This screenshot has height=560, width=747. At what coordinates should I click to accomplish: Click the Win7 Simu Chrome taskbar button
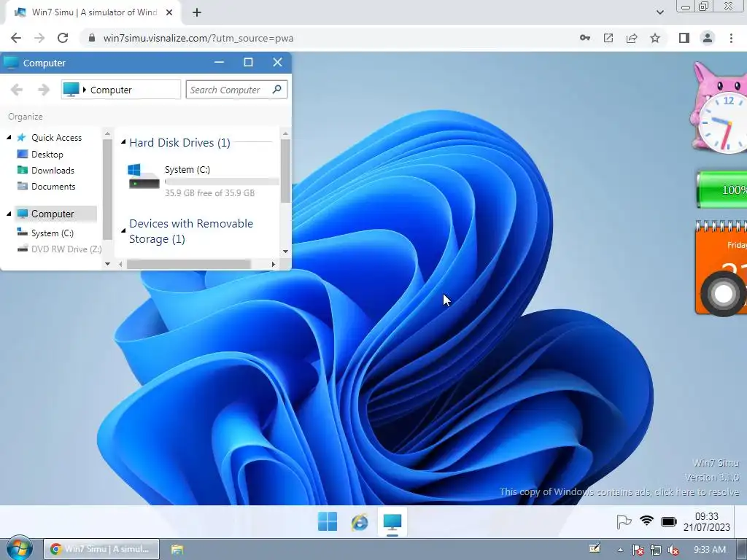click(x=101, y=549)
